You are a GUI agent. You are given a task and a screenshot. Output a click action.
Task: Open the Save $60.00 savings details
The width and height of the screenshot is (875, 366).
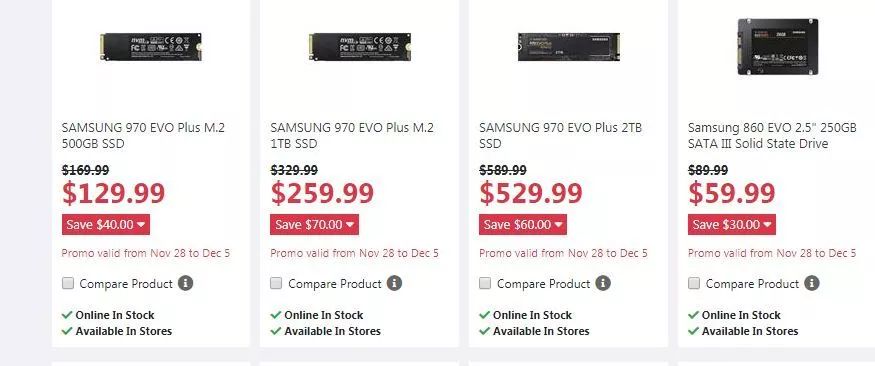tap(523, 225)
